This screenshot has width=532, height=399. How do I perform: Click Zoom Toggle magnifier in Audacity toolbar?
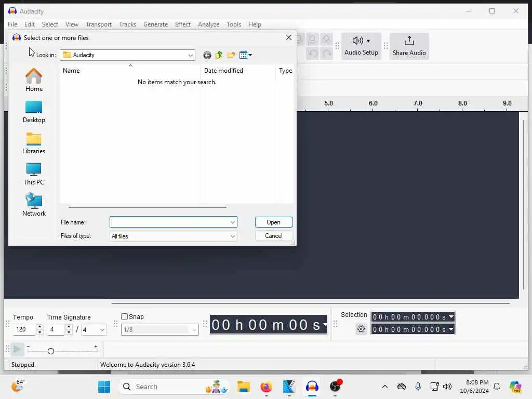pyautogui.click(x=326, y=39)
